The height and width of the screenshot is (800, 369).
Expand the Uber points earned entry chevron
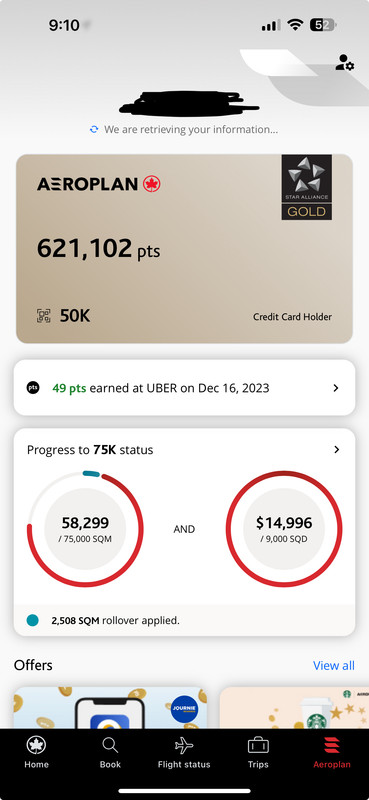point(335,388)
